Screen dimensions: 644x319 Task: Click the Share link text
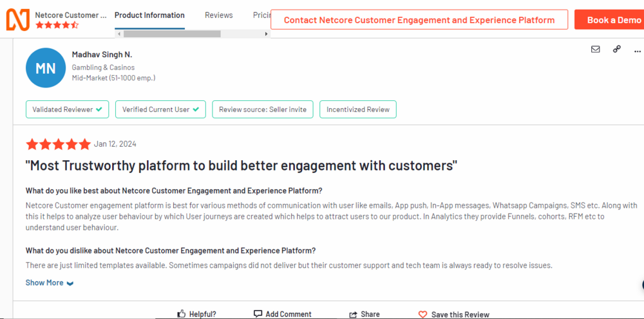tap(370, 314)
